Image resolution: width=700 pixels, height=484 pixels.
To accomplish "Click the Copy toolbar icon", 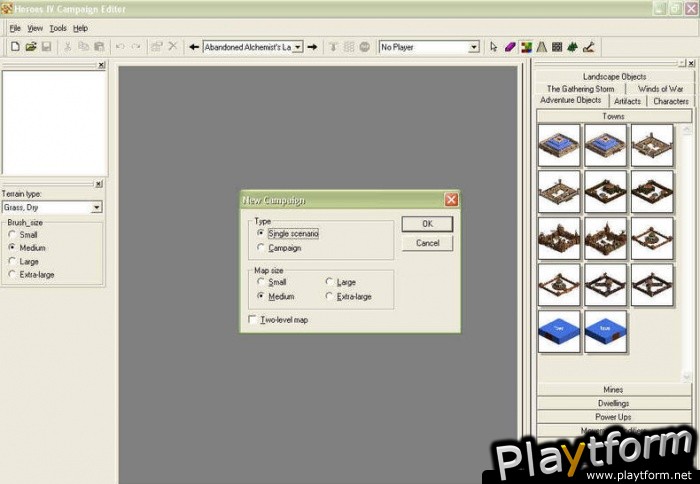I will (83, 46).
